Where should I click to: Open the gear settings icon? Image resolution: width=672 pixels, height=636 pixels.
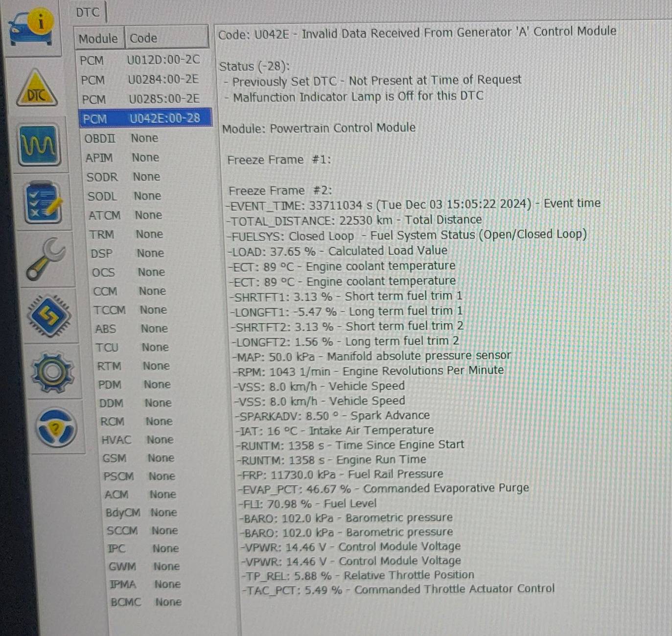point(52,372)
